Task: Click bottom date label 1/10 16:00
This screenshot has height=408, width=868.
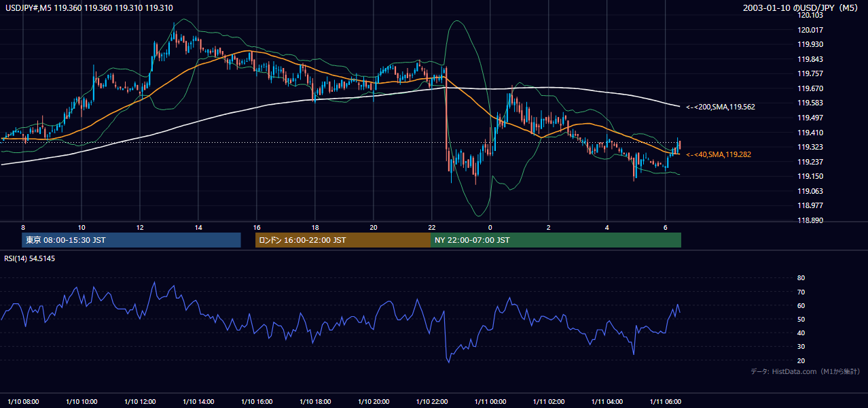Action: pyautogui.click(x=257, y=401)
